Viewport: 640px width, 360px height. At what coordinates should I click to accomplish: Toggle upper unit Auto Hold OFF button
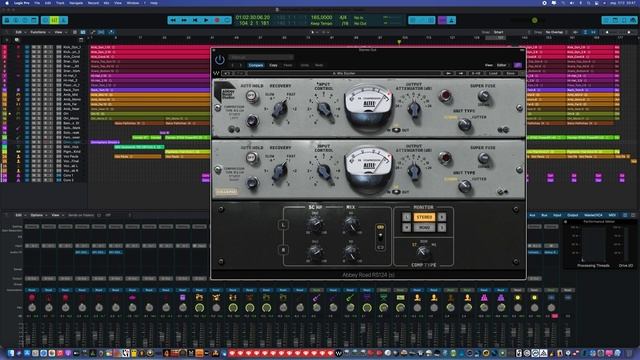tap(251, 96)
